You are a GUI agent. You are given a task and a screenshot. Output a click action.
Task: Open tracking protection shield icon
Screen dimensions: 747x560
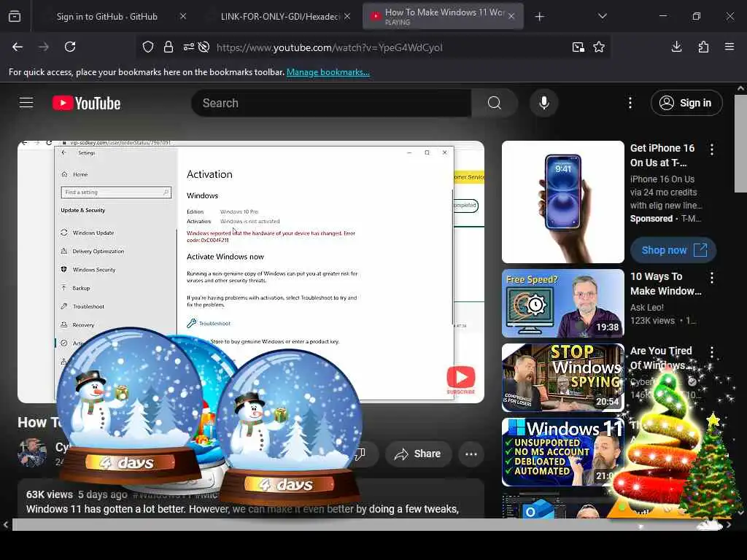tap(148, 47)
